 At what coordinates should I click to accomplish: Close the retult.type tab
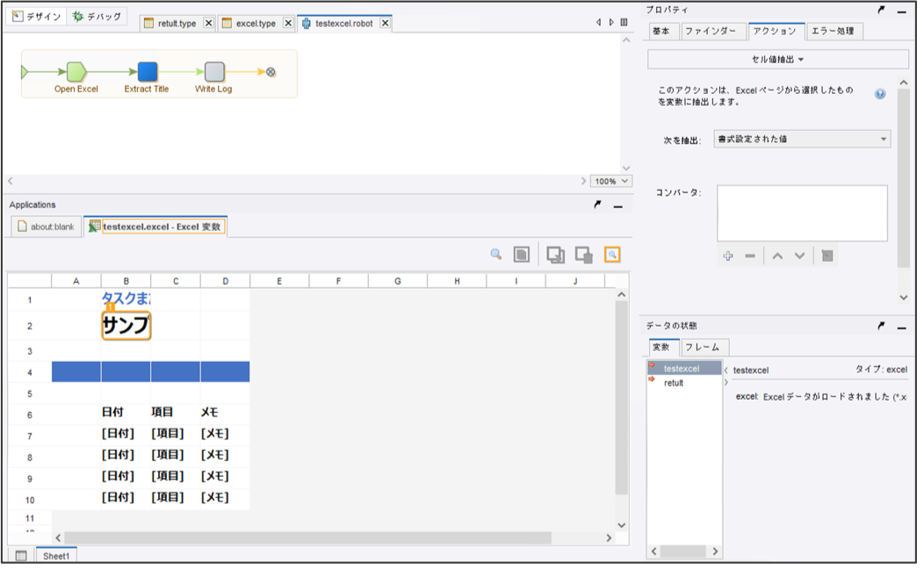[208, 23]
